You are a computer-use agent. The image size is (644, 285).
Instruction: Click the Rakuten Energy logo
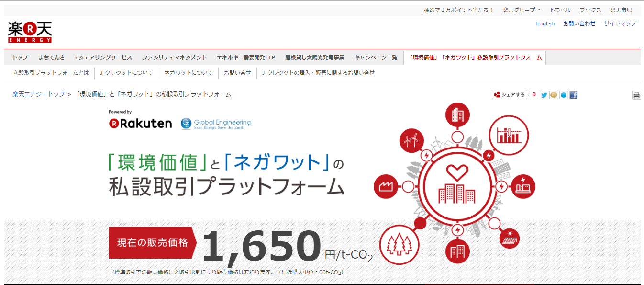click(30, 33)
